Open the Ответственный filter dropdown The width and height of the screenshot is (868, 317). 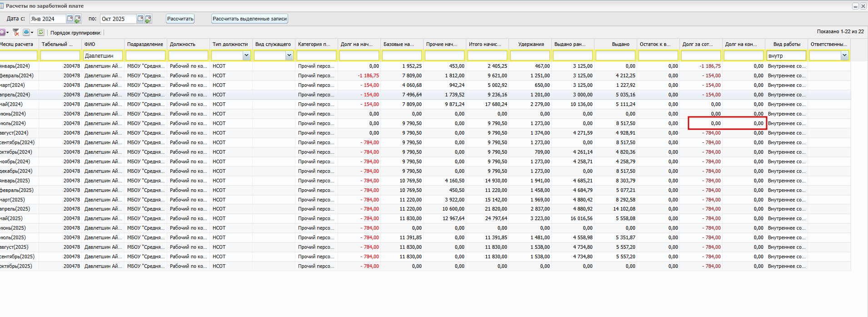pyautogui.click(x=844, y=55)
